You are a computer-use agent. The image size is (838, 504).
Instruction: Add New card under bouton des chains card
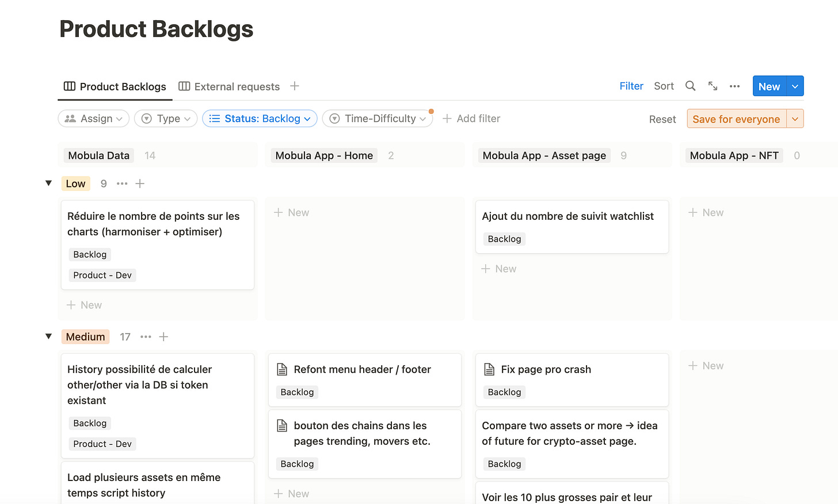pos(292,494)
